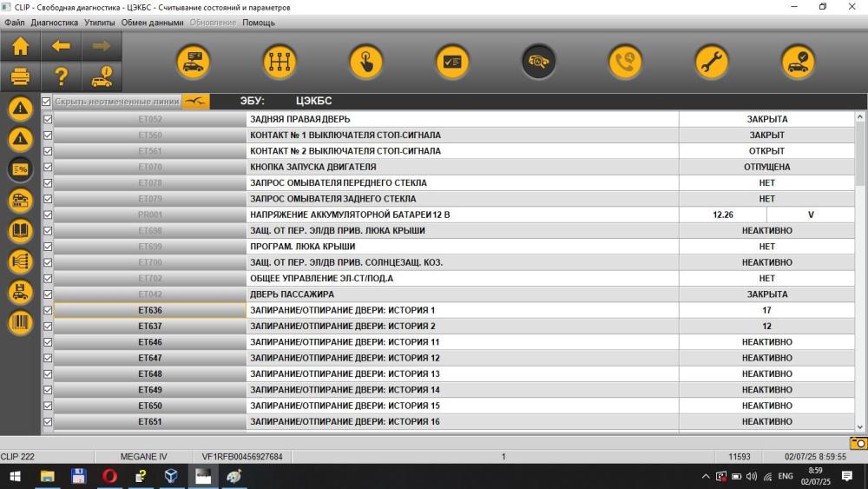The image size is (868, 489).
Task: Click the 12.26 voltage value cell
Action: tap(722, 215)
